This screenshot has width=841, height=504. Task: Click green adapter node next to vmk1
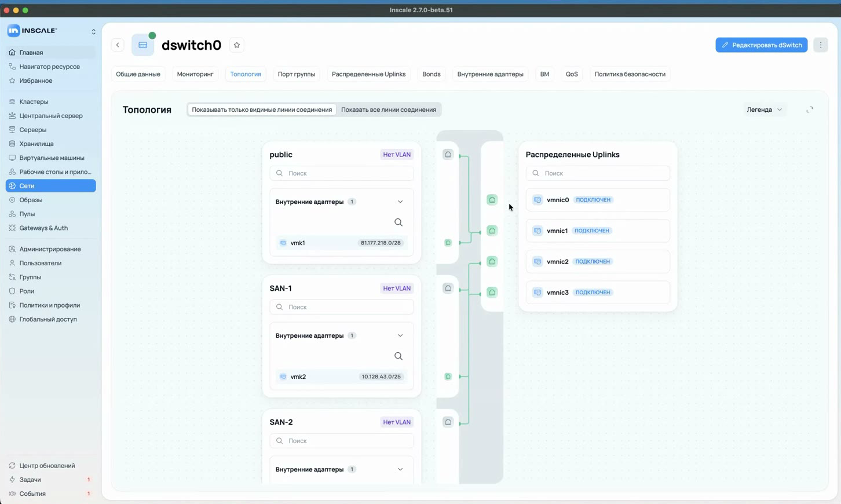pyautogui.click(x=448, y=243)
